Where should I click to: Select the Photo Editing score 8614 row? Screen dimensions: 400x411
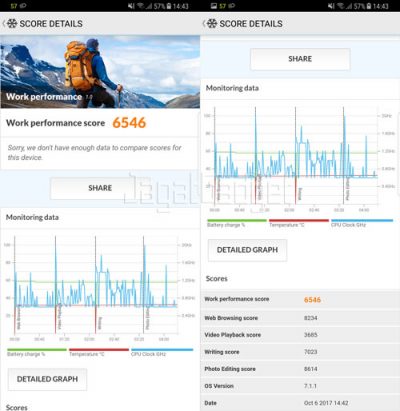300,369
